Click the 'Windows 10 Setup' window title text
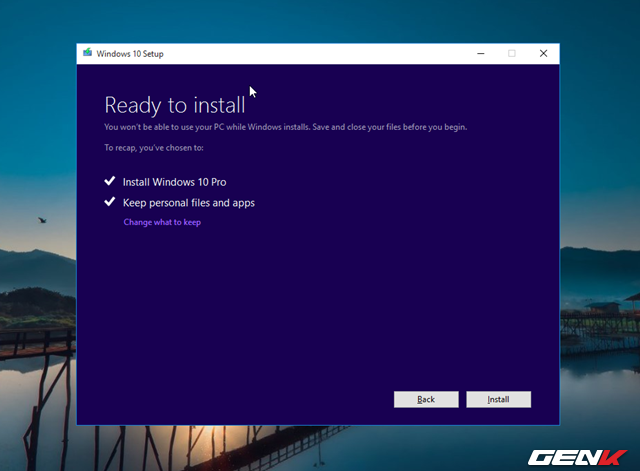Screen dimensions: 640x471 130,54
